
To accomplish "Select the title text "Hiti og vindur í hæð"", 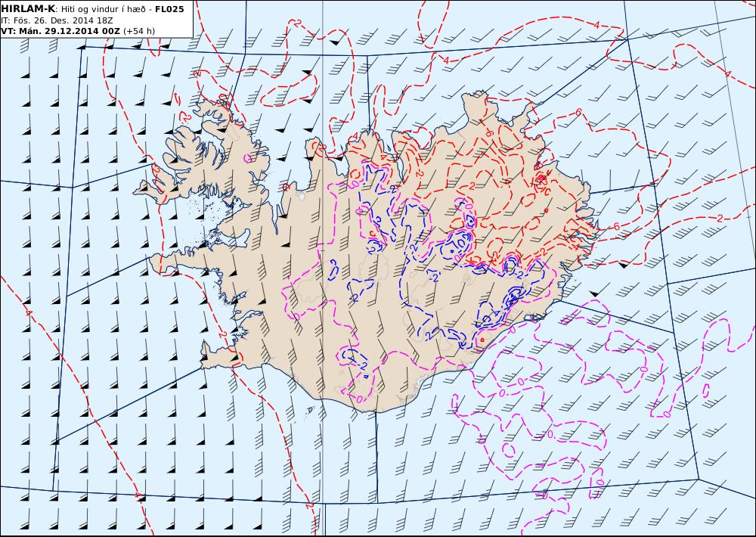I will [106, 9].
